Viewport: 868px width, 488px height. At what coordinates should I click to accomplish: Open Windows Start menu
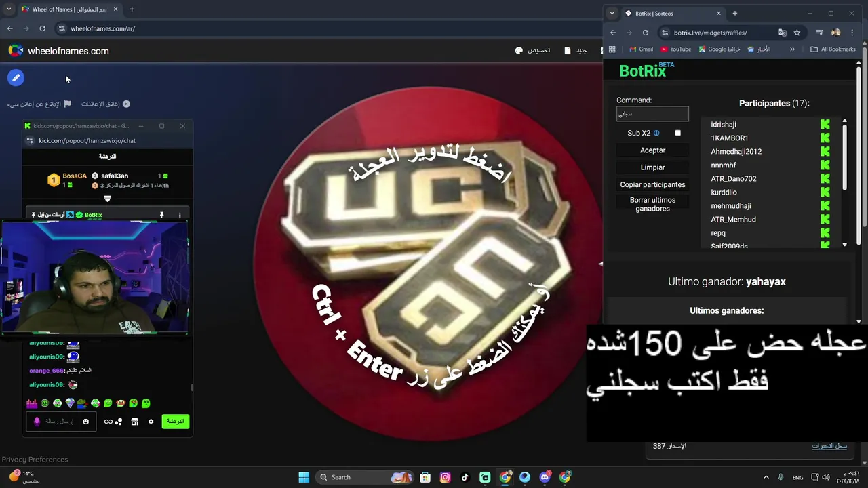pyautogui.click(x=304, y=477)
